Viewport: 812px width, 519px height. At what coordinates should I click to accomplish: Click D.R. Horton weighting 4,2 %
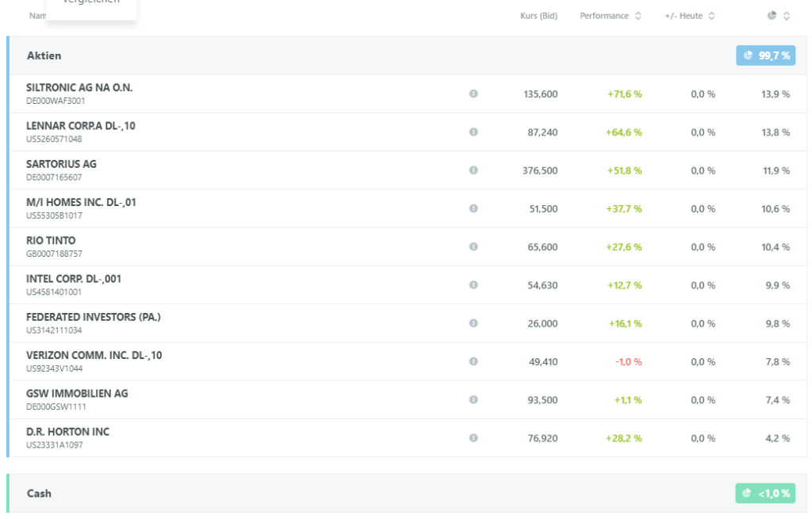tap(778, 439)
